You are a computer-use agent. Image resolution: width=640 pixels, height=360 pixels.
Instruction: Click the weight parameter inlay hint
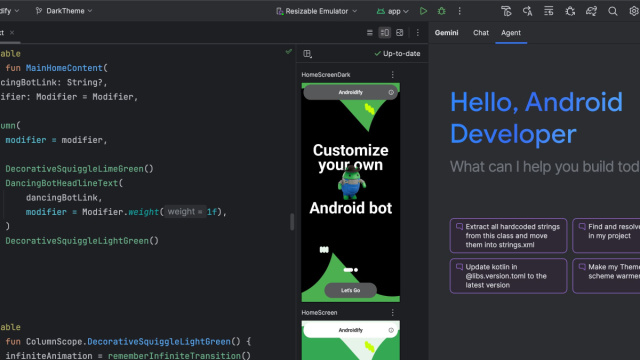tap(185, 212)
